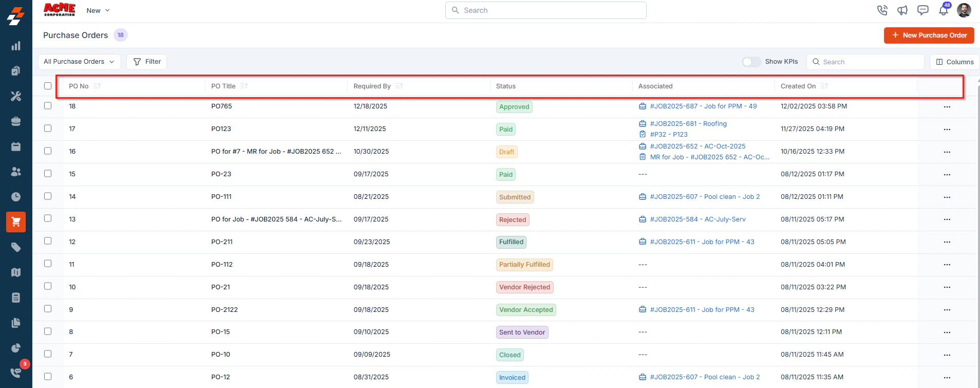Screen dimensions: 980x388
Task: Open the calculator icon in sidebar
Action: point(16,298)
